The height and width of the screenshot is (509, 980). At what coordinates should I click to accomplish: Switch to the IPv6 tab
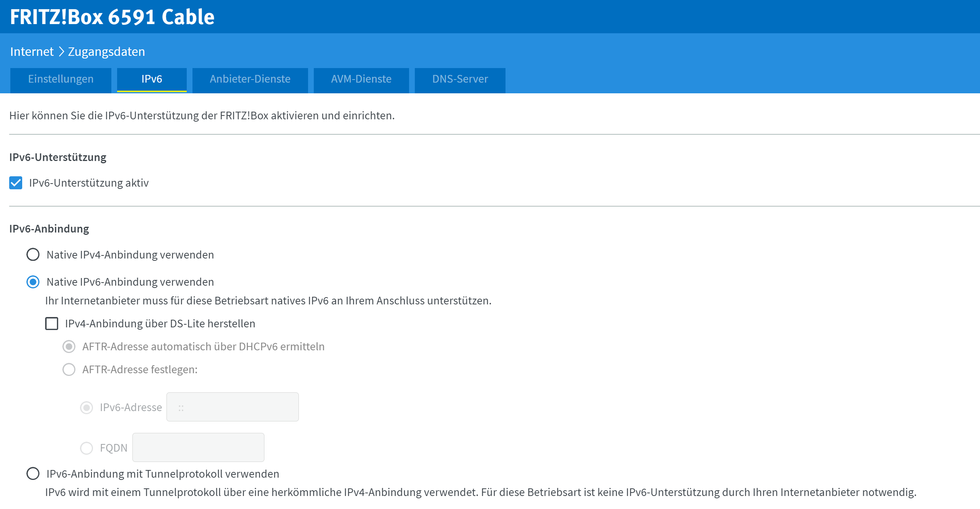152,79
